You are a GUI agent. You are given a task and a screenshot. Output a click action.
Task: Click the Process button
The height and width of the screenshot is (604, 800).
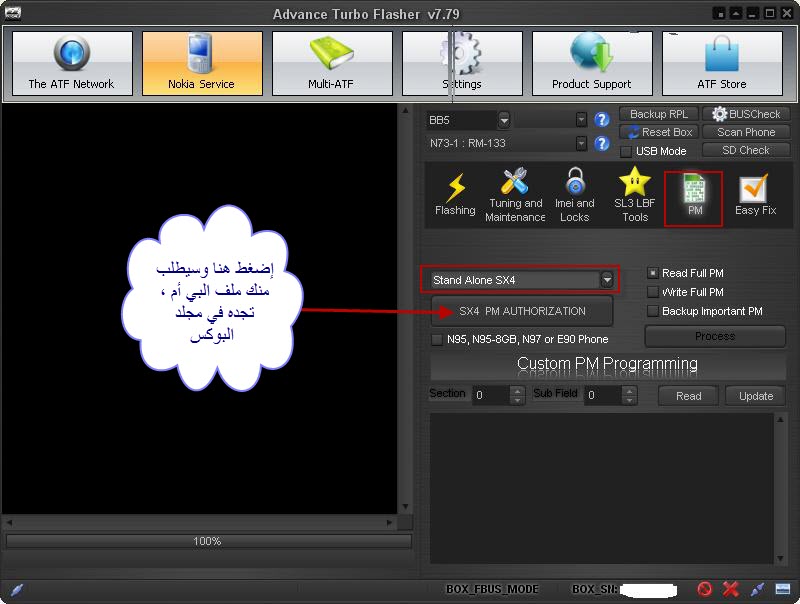pos(715,336)
